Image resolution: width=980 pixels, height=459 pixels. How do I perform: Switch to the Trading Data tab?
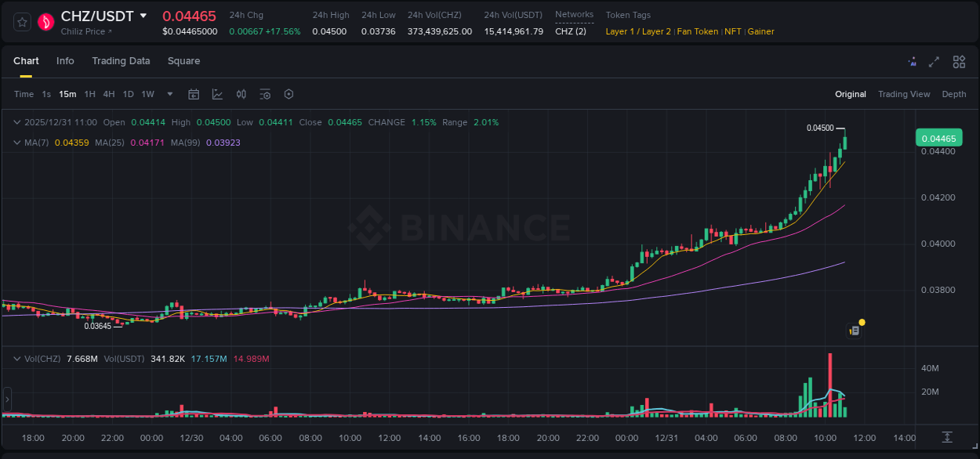(121, 61)
